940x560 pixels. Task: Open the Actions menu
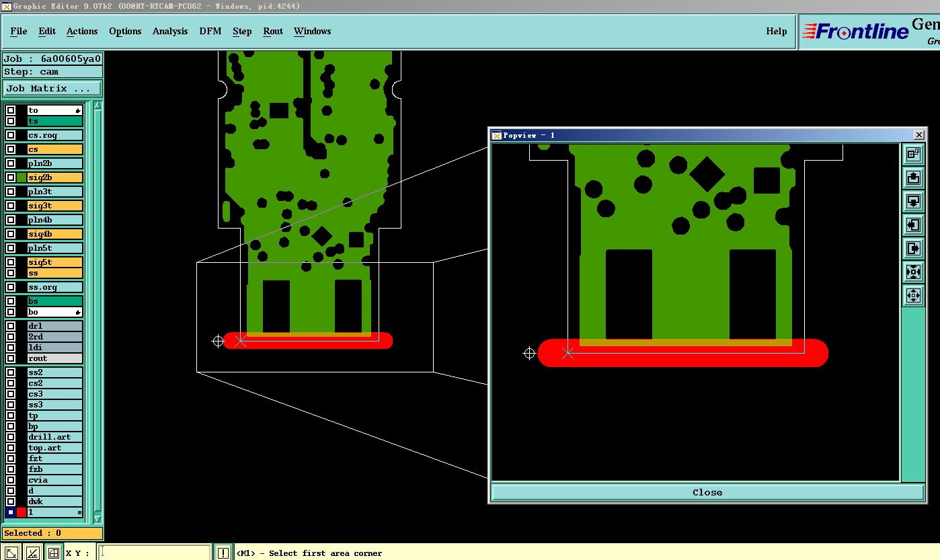point(82,31)
